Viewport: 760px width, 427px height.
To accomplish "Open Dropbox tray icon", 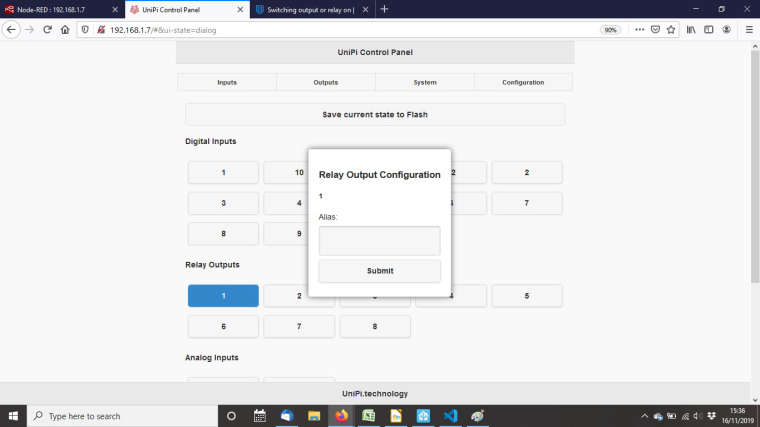I will click(712, 416).
